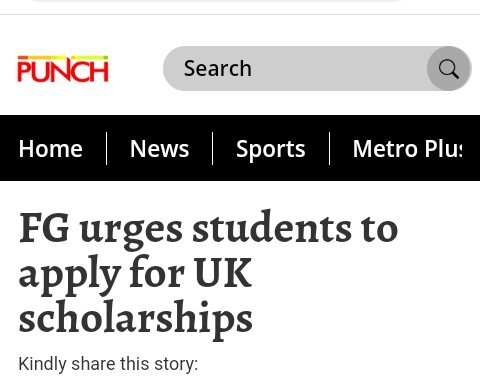Screen dimensions: 480x388
Task: Select the Sports navigation item
Action: click(270, 149)
